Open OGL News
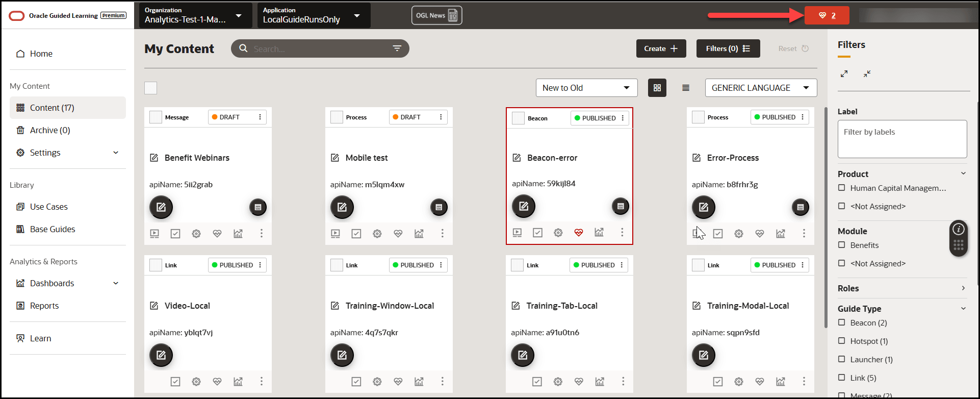This screenshot has height=399, width=980. [437, 15]
